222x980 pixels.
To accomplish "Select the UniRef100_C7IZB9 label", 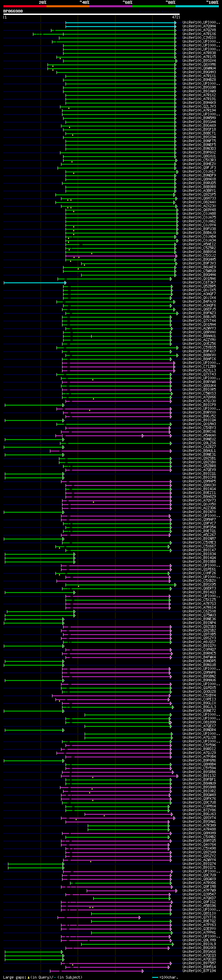I will pyautogui.click(x=199, y=367).
